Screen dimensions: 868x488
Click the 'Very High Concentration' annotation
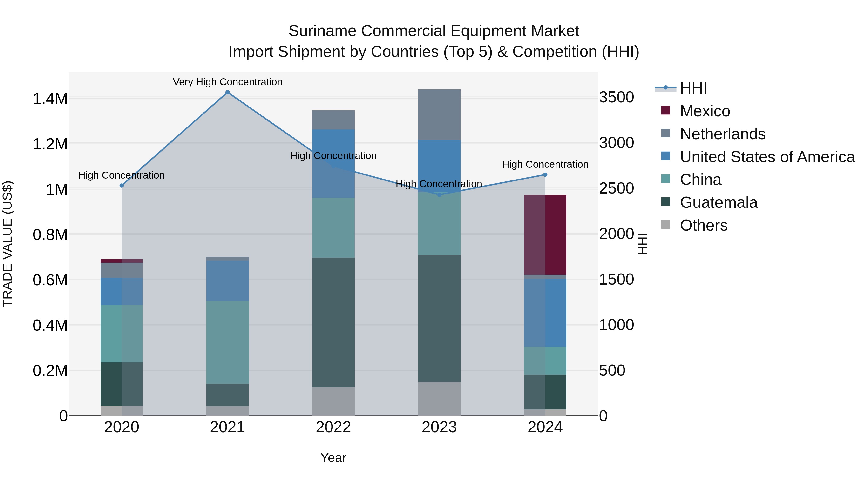227,82
